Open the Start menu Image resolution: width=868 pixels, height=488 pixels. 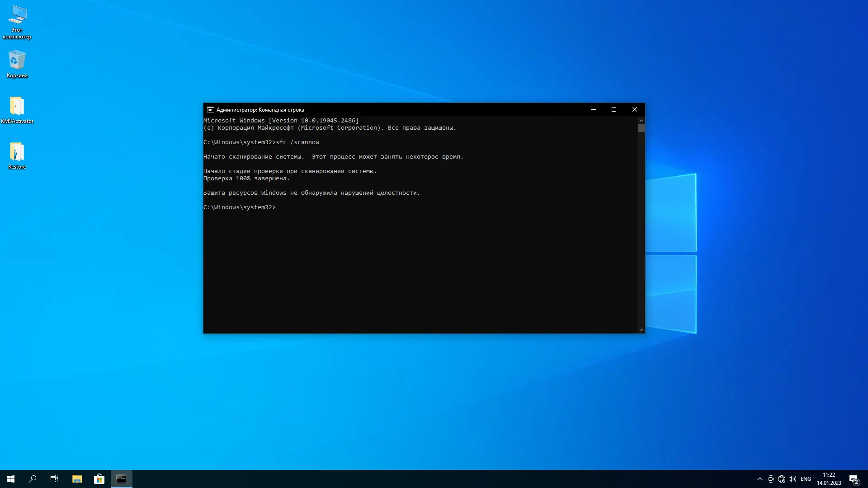pyautogui.click(x=10, y=479)
